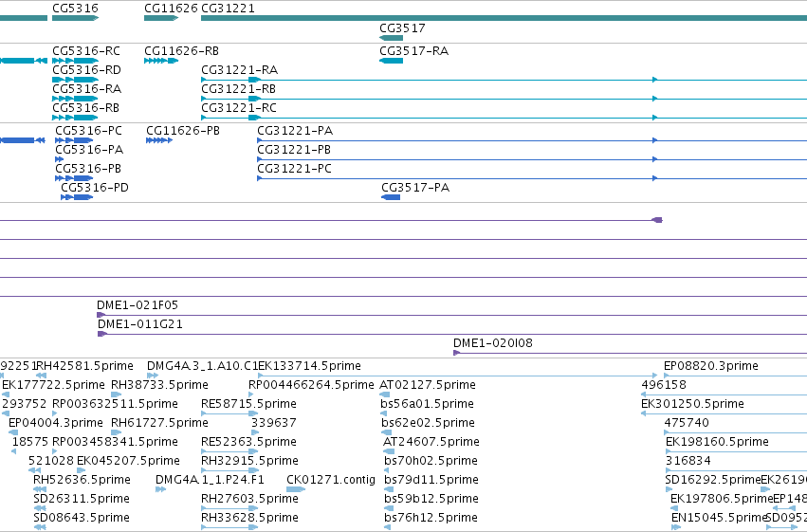Click protein label CG5316-PA
Image resolution: width=807 pixels, height=532 pixels.
tap(89, 150)
